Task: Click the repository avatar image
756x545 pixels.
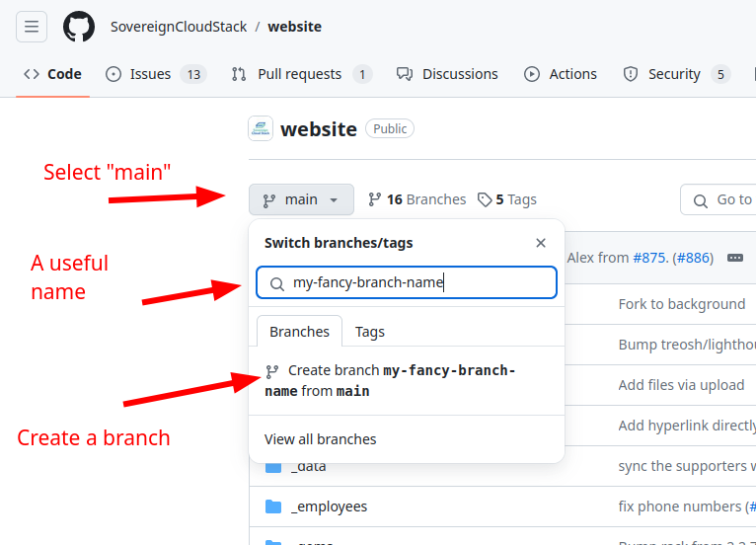Action: click(261, 128)
